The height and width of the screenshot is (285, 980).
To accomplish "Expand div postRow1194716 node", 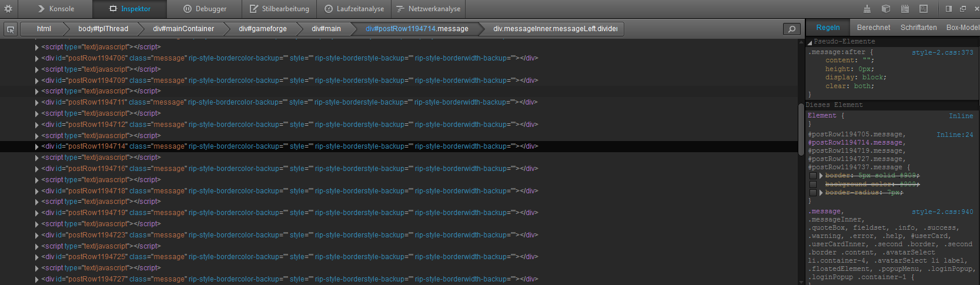I will 37,169.
